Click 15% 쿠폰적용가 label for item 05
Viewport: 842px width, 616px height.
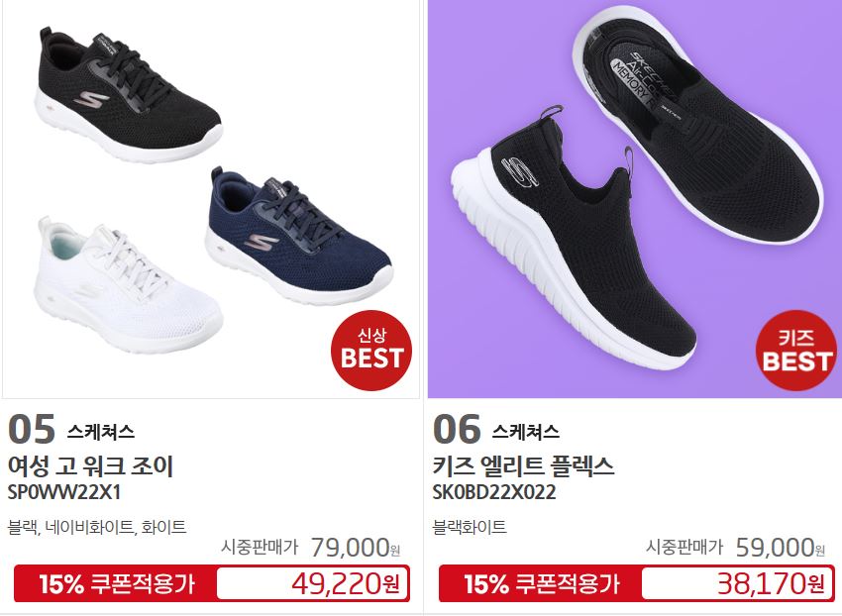tap(117, 583)
